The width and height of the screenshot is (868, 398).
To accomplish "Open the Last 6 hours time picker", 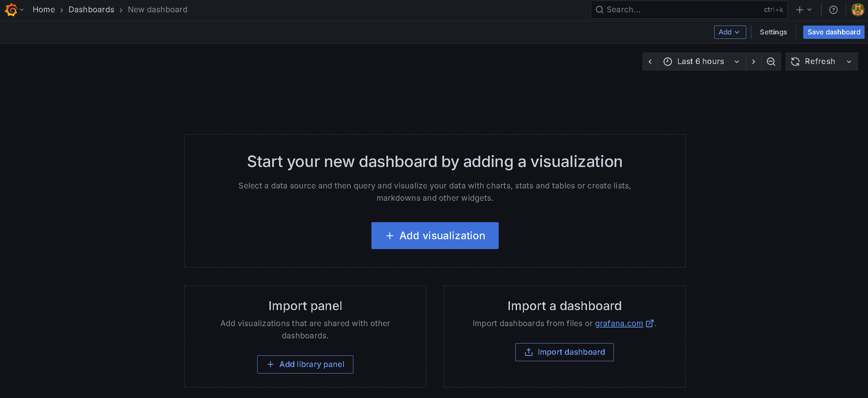I will (x=701, y=62).
